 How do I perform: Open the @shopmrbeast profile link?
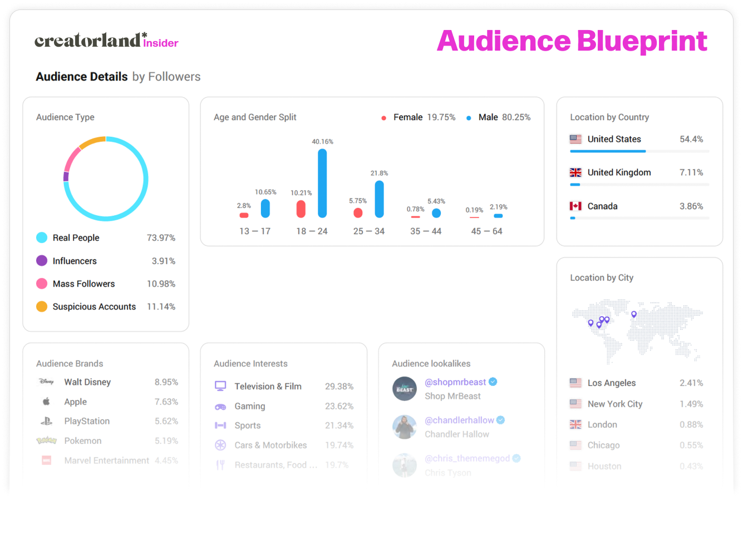(455, 382)
